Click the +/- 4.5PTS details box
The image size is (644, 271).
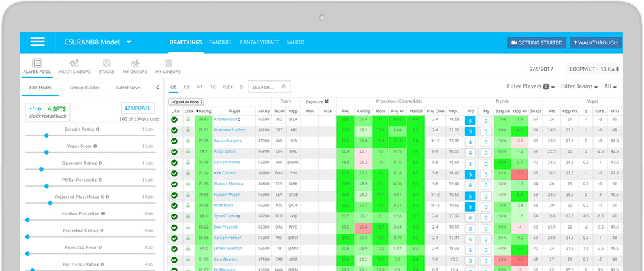coord(48,112)
